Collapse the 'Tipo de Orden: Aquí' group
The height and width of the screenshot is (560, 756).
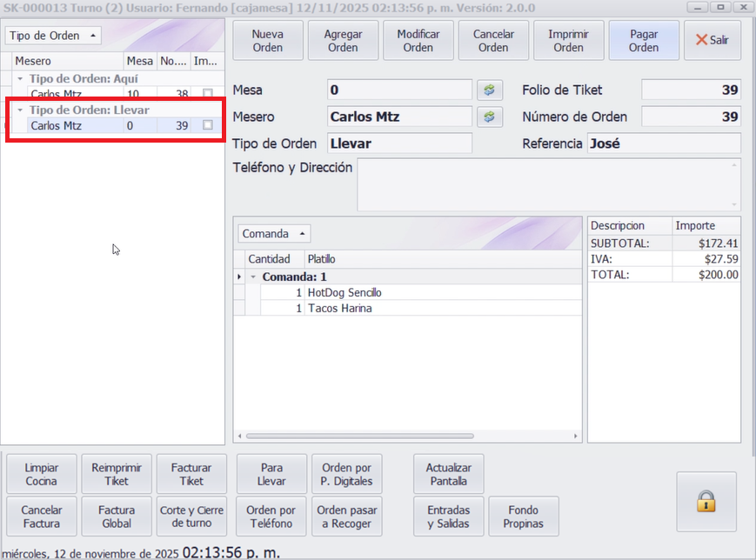pos(20,79)
